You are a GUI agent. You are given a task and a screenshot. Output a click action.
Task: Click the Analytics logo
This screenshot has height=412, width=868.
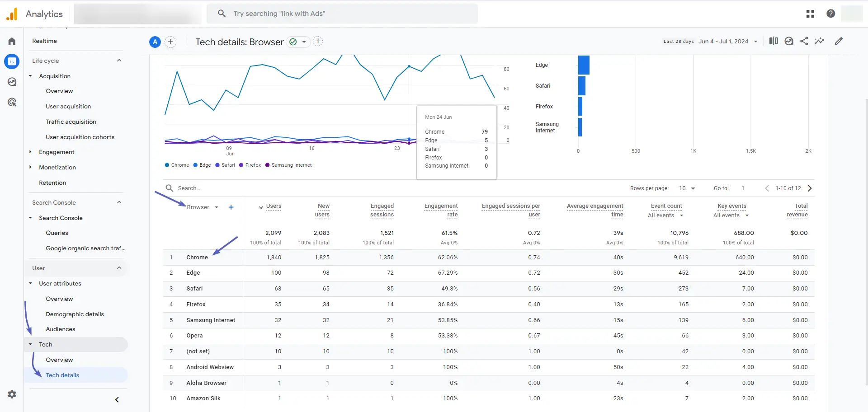pyautogui.click(x=12, y=14)
